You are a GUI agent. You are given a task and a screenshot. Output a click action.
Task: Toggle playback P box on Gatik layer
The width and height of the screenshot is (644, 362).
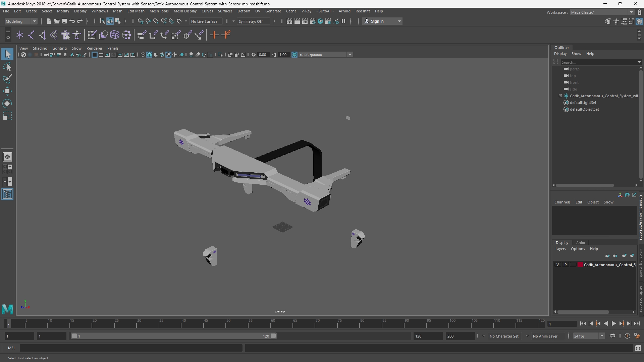(566, 265)
